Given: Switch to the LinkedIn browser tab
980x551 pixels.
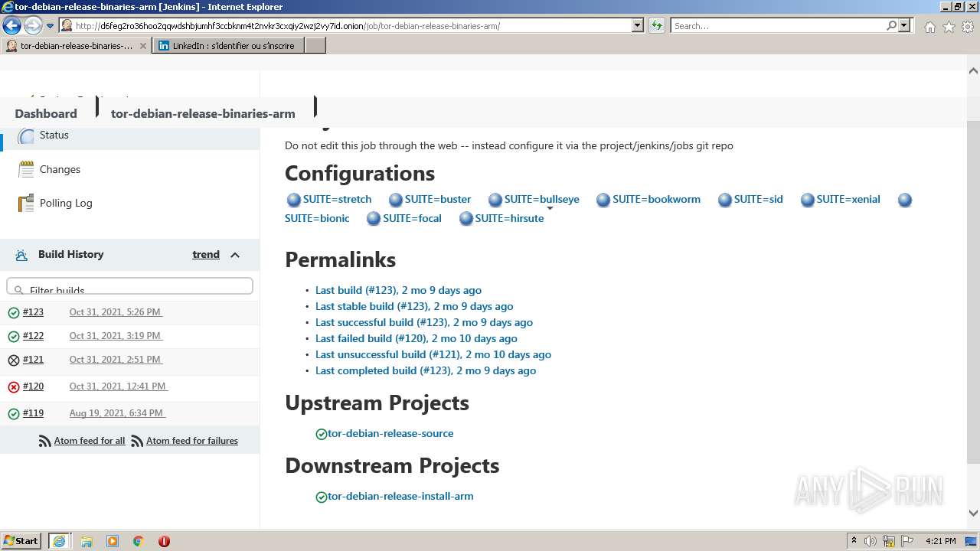Looking at the screenshot, I should (229, 46).
